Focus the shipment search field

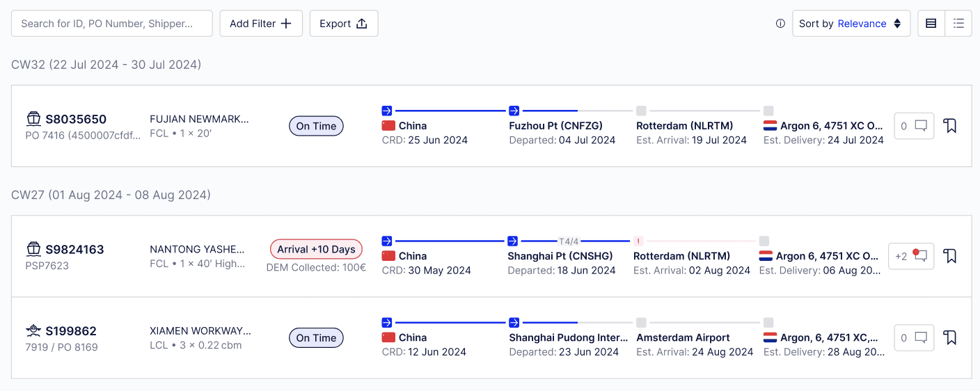[x=112, y=24]
